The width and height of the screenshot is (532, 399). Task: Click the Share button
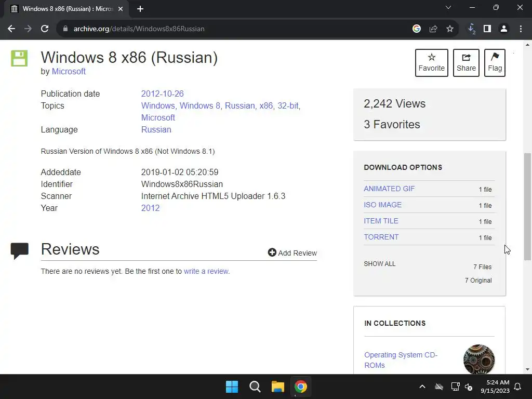tap(466, 63)
